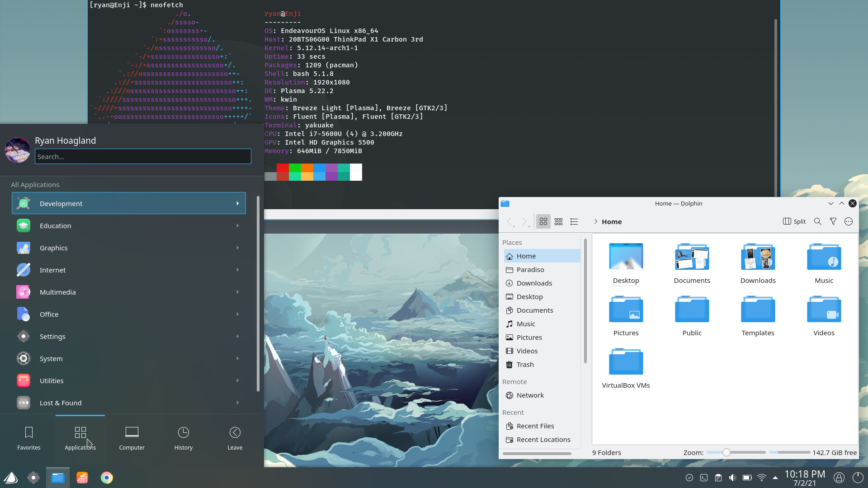Image resolution: width=868 pixels, height=488 pixels.
Task: Click the Network icon in Places sidebar
Action: (x=509, y=394)
